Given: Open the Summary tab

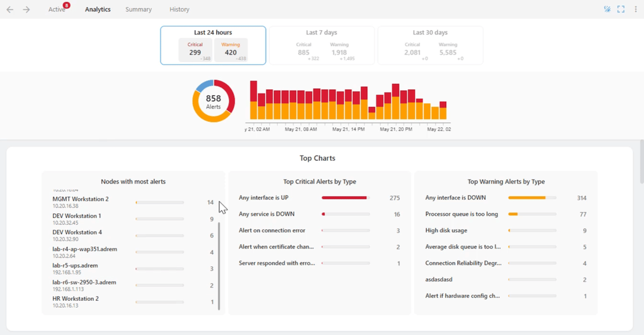Looking at the screenshot, I should coord(138,9).
